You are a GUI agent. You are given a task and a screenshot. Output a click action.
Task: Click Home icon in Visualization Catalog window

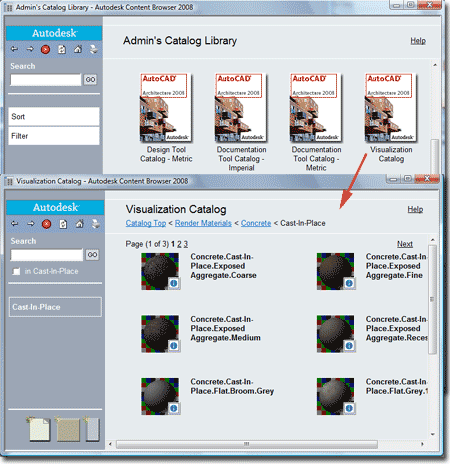[x=79, y=224]
